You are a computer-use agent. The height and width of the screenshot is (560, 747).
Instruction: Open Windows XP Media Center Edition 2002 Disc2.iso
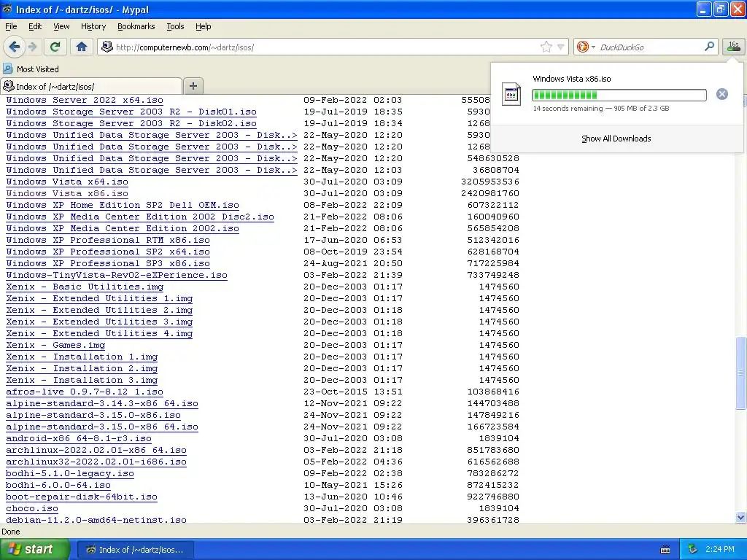coord(140,217)
